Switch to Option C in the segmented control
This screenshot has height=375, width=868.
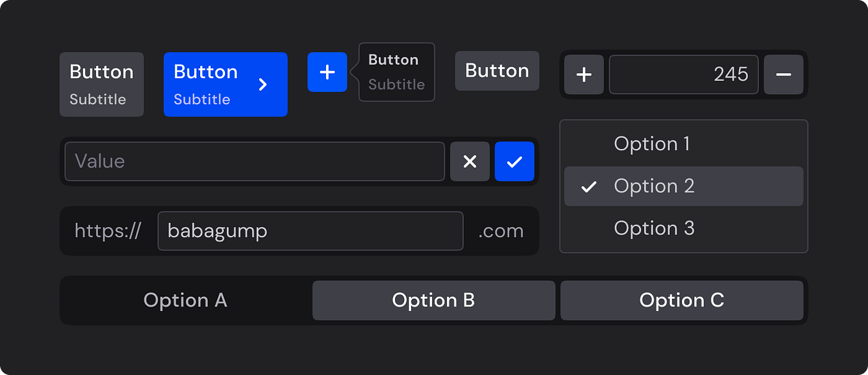(x=681, y=300)
